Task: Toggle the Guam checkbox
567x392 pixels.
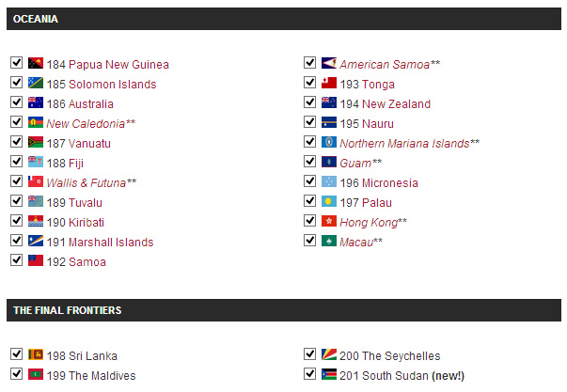Action: point(309,161)
